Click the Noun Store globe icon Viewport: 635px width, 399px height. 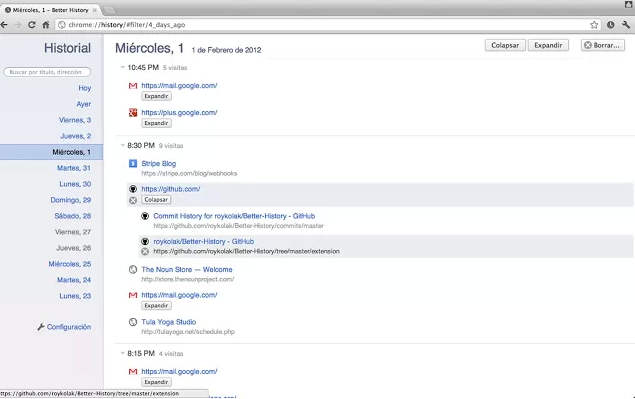[133, 269]
